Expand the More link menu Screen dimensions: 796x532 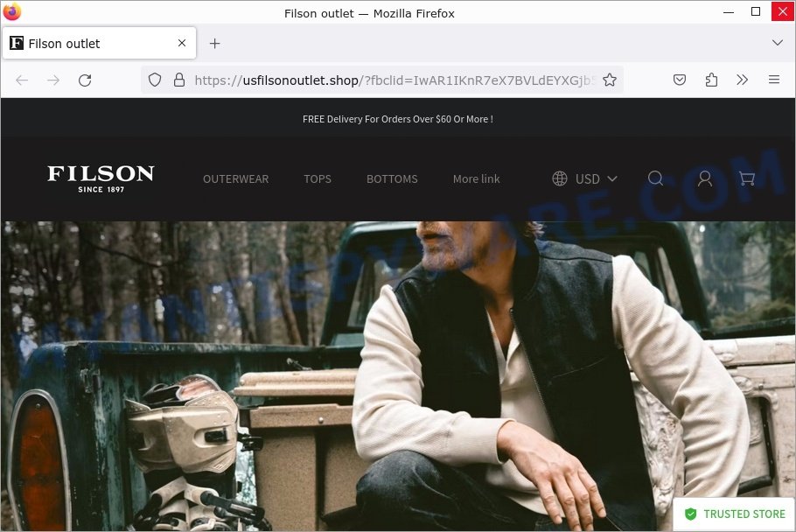(x=476, y=178)
